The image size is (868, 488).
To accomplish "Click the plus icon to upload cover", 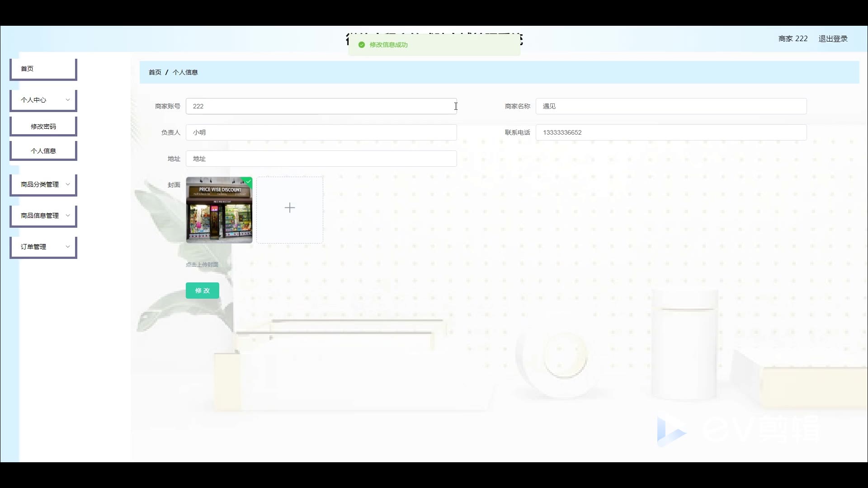I will (x=289, y=208).
